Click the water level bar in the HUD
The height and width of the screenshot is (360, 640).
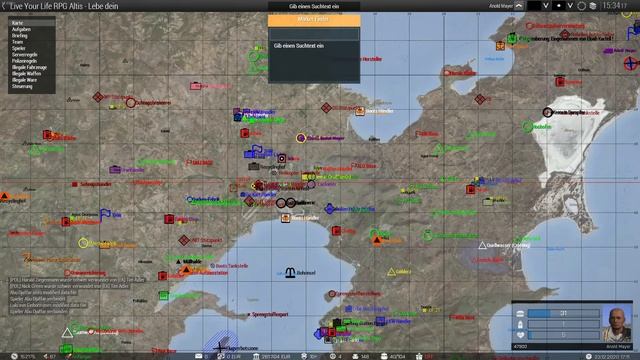563,324
